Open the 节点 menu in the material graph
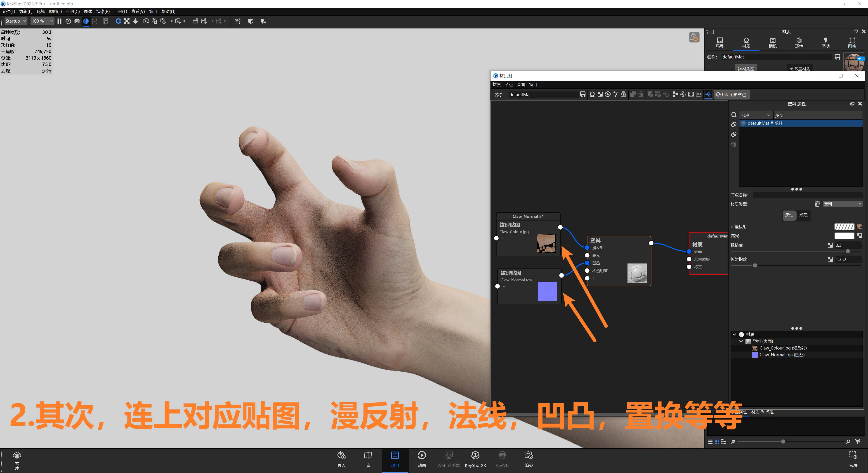 pos(509,84)
